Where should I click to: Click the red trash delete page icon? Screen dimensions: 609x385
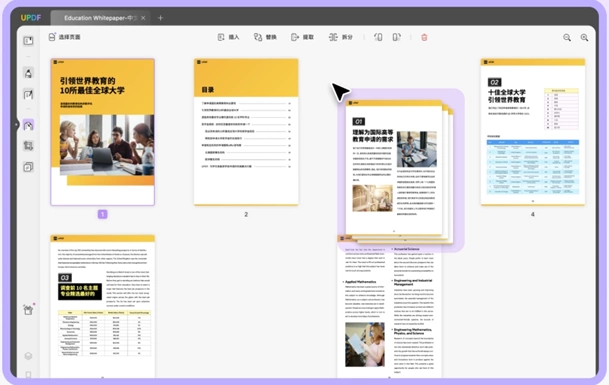click(x=424, y=37)
